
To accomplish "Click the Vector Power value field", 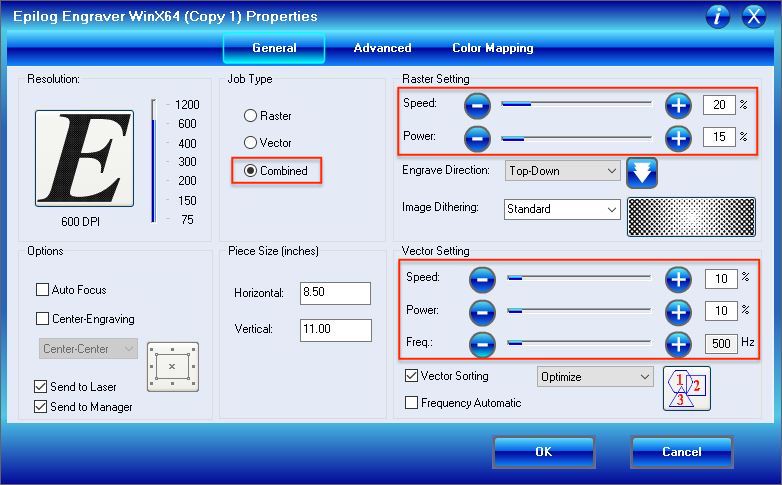I will [x=721, y=311].
